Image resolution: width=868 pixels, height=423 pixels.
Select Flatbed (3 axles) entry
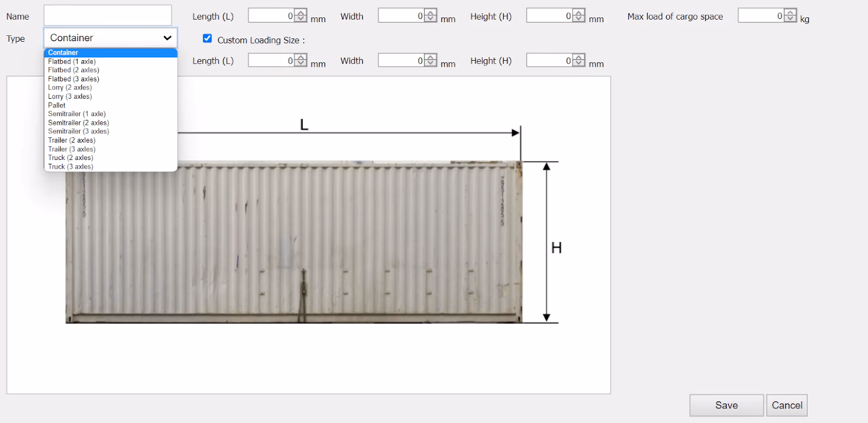(x=73, y=79)
